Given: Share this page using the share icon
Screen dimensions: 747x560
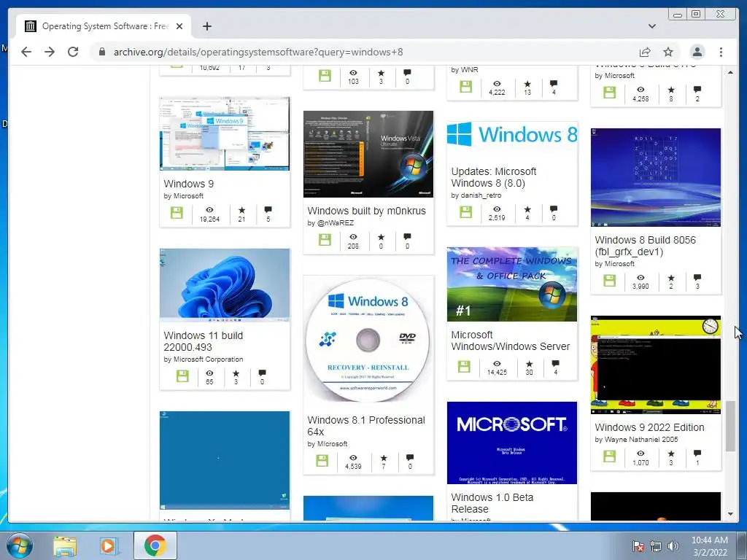Looking at the screenshot, I should 645,52.
